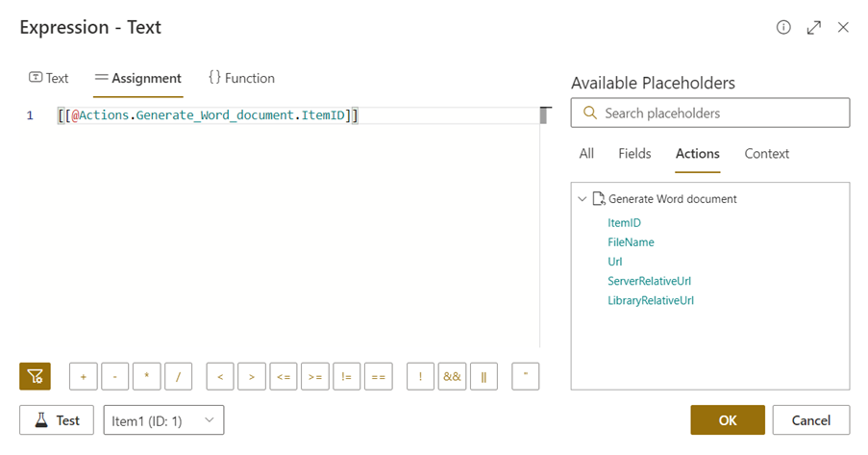Select the ServerRelativeUrl placeholder
This screenshot has width=868, height=455.
click(649, 281)
